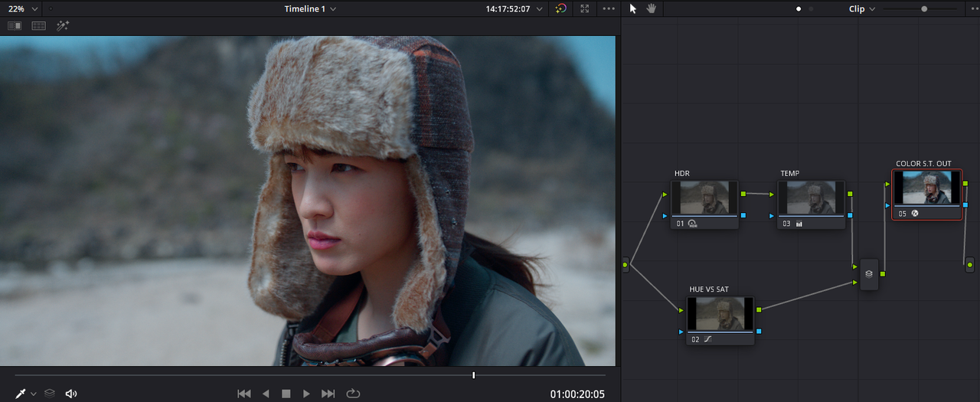Click the curves icon on node 02
Screen dimensions: 980x402
[x=707, y=339]
